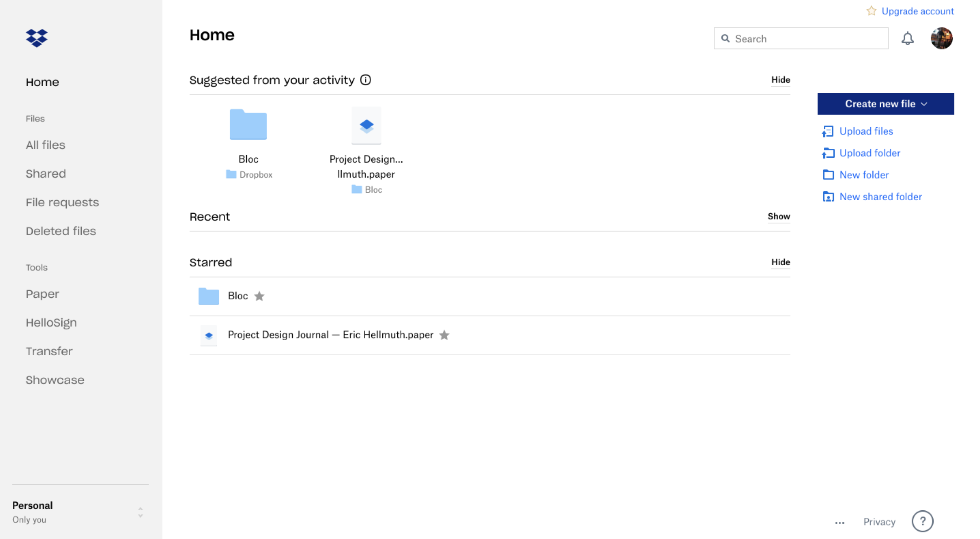The image size is (980, 539).
Task: Hide the Starred section
Action: (780, 262)
